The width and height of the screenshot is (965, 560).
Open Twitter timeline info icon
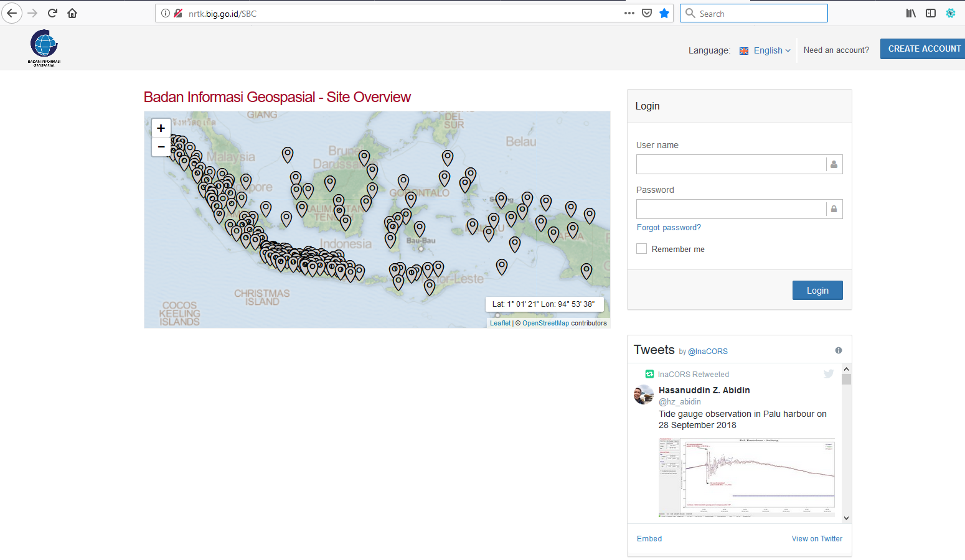click(838, 350)
